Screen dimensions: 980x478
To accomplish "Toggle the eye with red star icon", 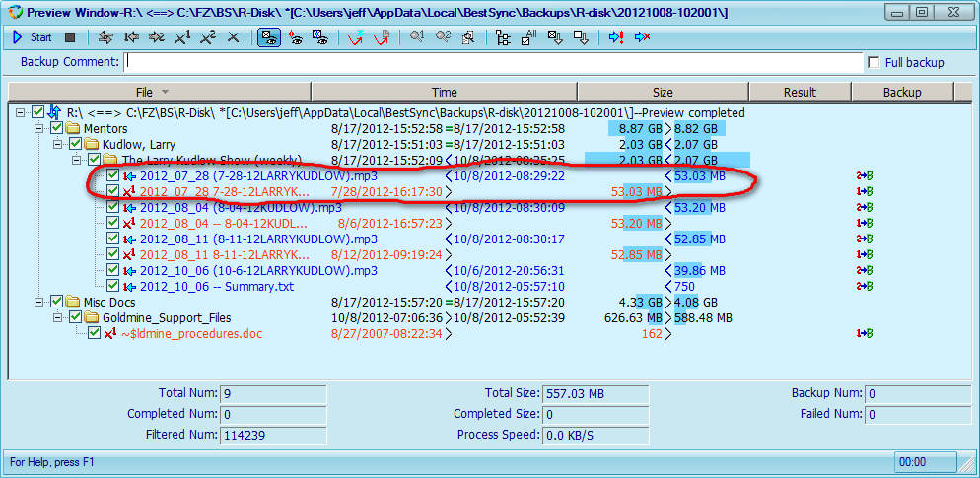I will [295, 37].
